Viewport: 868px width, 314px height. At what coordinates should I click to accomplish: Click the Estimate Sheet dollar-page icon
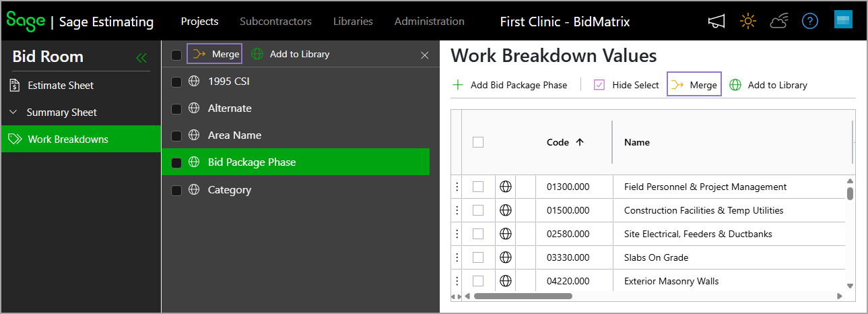pos(15,86)
